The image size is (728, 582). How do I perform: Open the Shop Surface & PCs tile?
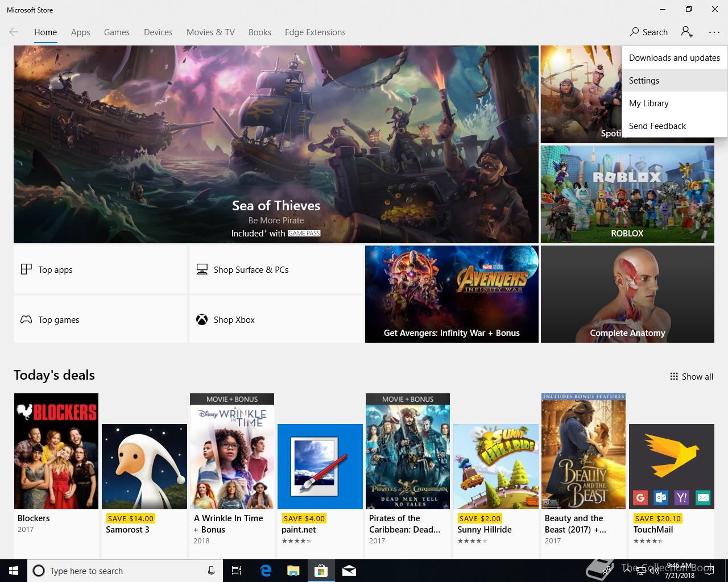(x=276, y=269)
